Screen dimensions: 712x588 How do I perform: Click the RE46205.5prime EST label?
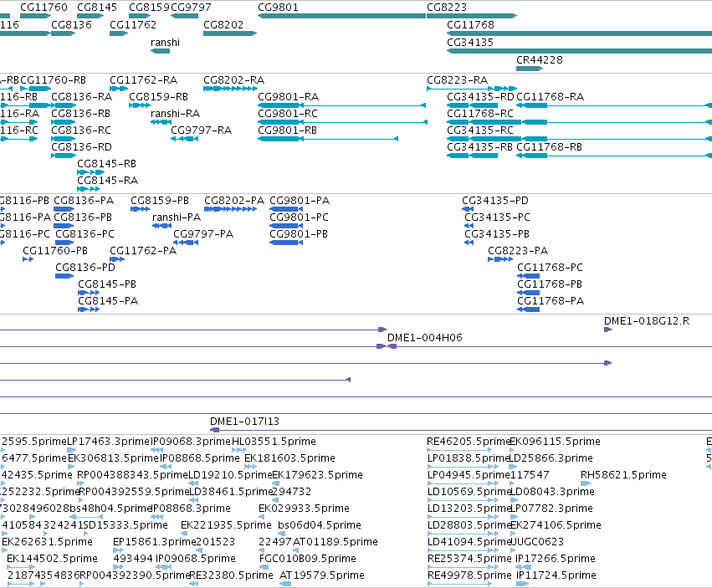pos(469,442)
